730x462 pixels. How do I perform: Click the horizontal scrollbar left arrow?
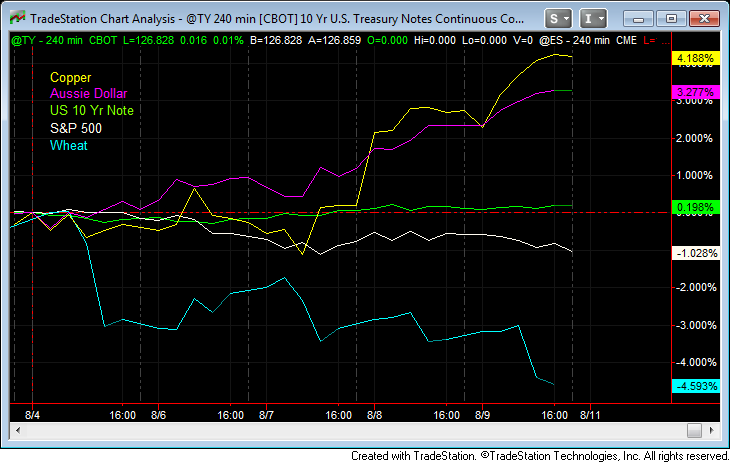pyautogui.click(x=18, y=430)
